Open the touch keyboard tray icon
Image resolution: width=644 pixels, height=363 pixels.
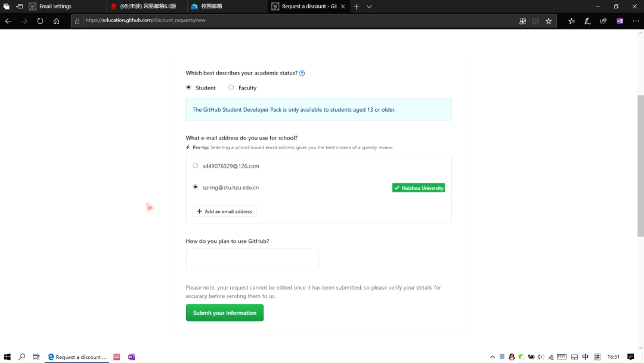pyautogui.click(x=562, y=357)
